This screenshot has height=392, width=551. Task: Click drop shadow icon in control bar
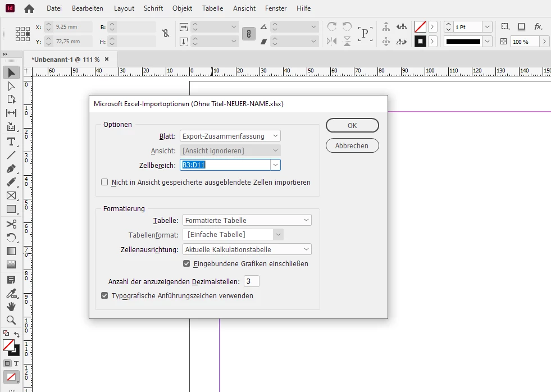click(521, 27)
